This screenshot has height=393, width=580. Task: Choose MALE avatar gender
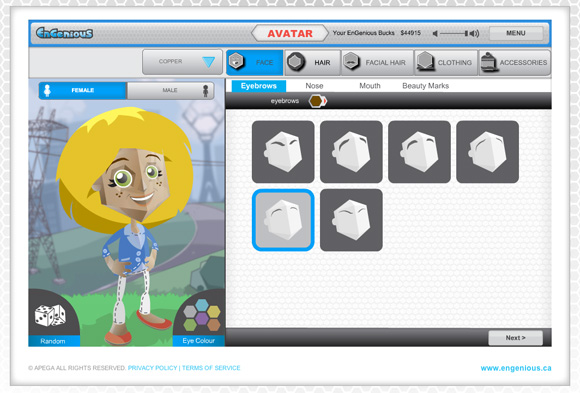tap(171, 90)
